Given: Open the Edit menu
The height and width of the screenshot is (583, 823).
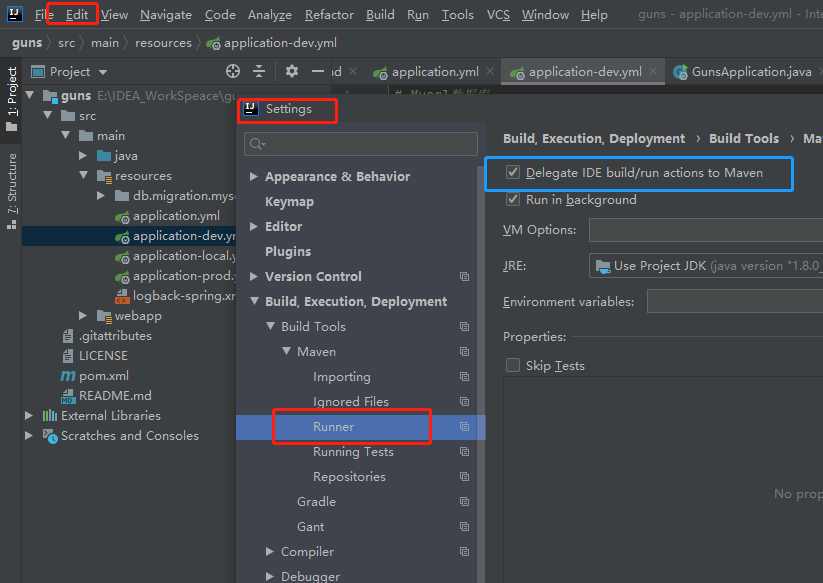Looking at the screenshot, I should click(x=77, y=15).
